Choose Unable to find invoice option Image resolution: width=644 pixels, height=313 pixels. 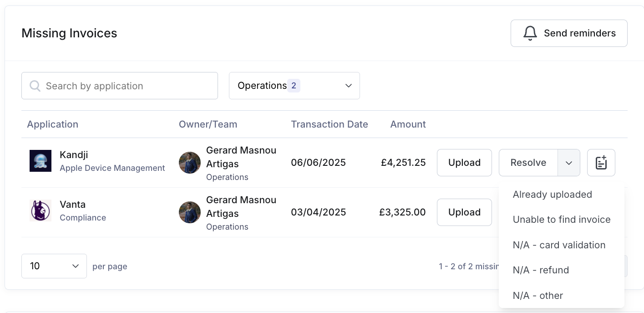(561, 220)
